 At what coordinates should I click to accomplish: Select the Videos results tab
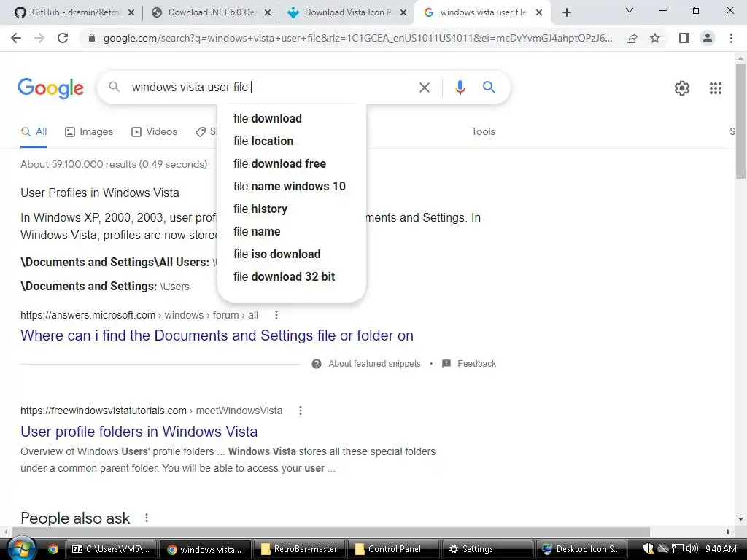click(155, 132)
